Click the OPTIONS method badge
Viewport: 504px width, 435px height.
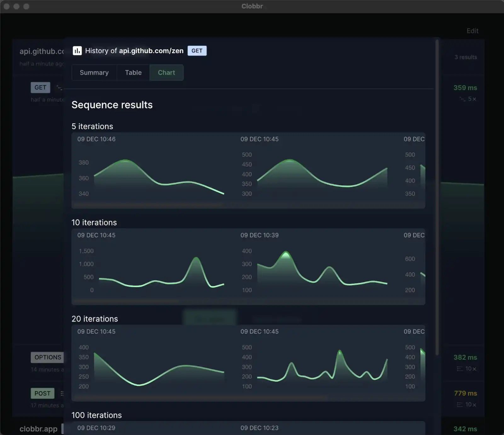coord(47,357)
